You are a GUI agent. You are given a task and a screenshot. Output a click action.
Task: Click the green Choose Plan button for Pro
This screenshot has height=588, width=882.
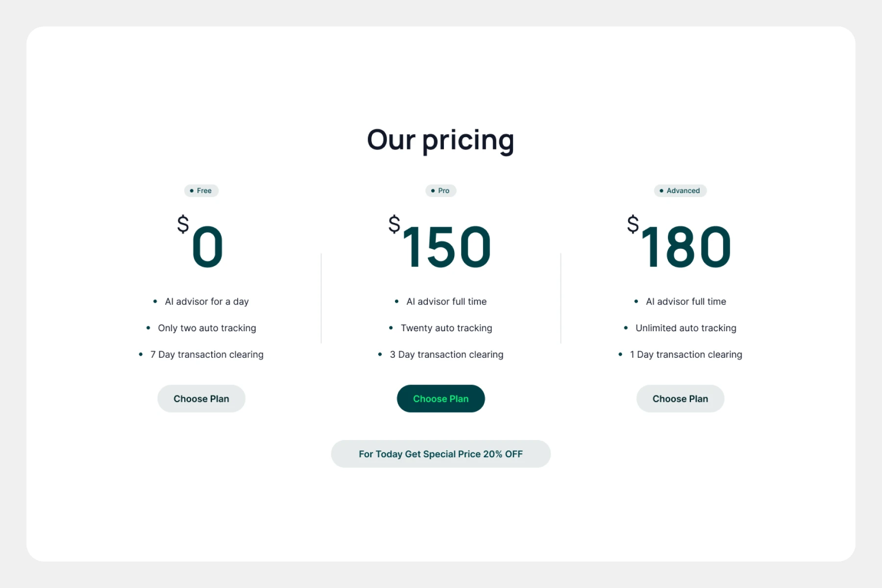[x=441, y=398]
